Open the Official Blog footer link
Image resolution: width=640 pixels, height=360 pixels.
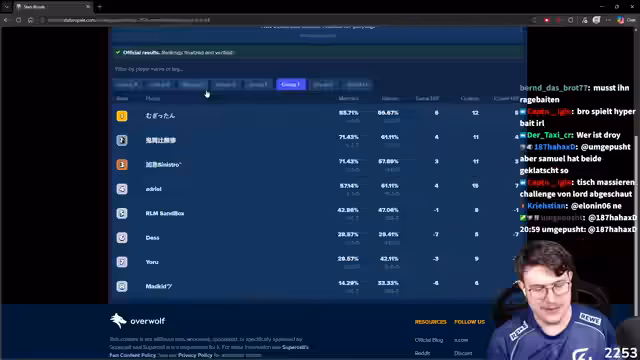(x=429, y=340)
